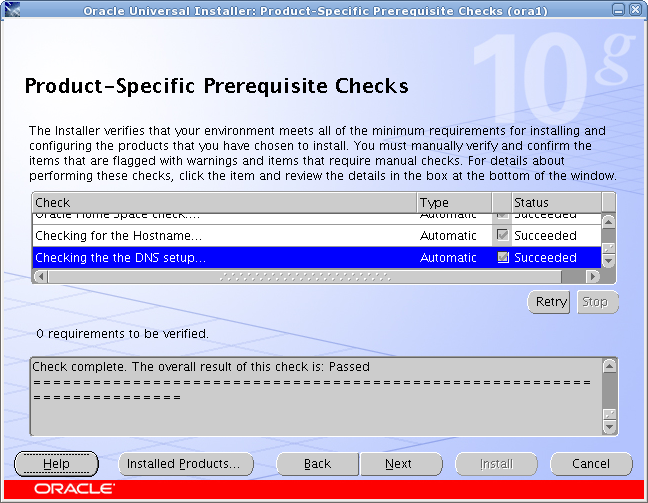648x503 pixels.
Task: Toggle checkbox for Checking the DNS setup
Action: 502,257
